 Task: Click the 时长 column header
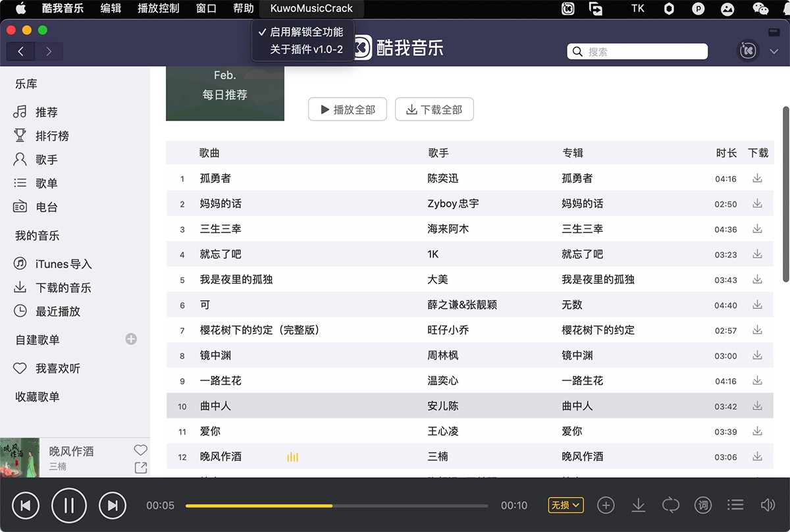click(x=726, y=153)
